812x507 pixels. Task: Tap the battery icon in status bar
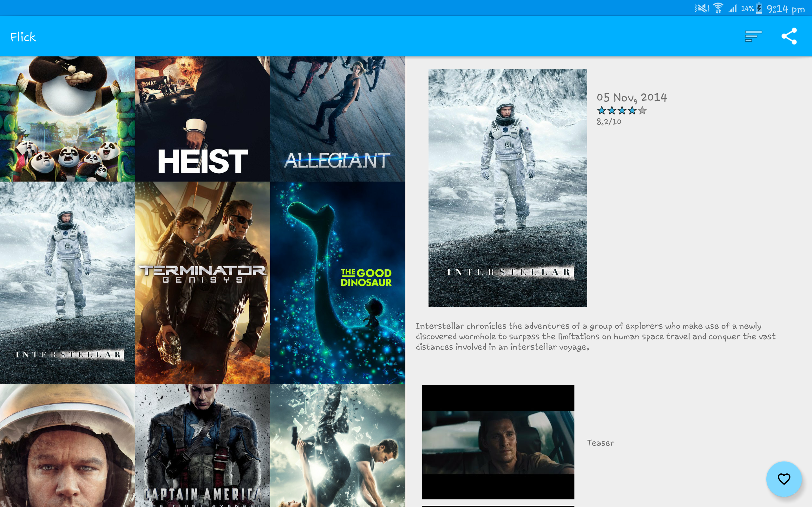[x=759, y=8]
